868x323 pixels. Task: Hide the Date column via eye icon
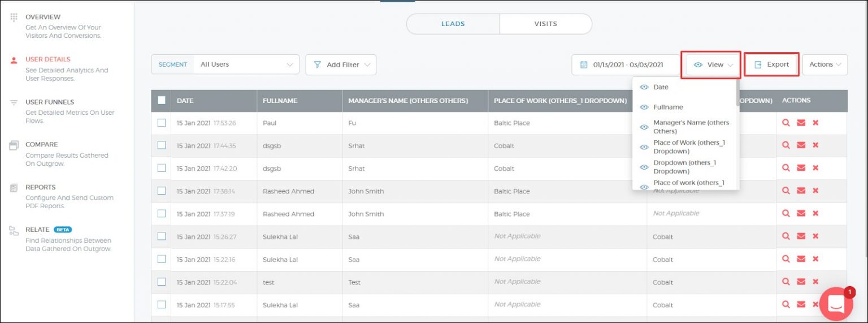tap(644, 87)
